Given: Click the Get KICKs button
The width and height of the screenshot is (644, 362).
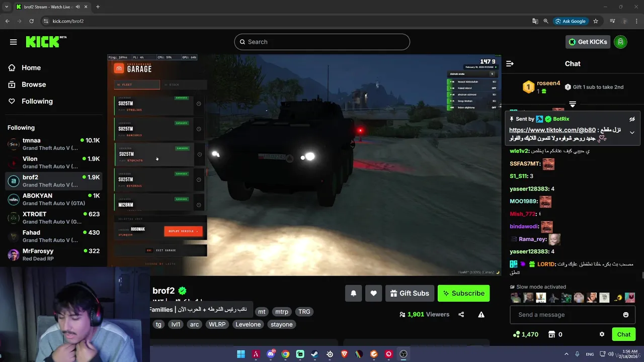Looking at the screenshot, I should click(588, 42).
